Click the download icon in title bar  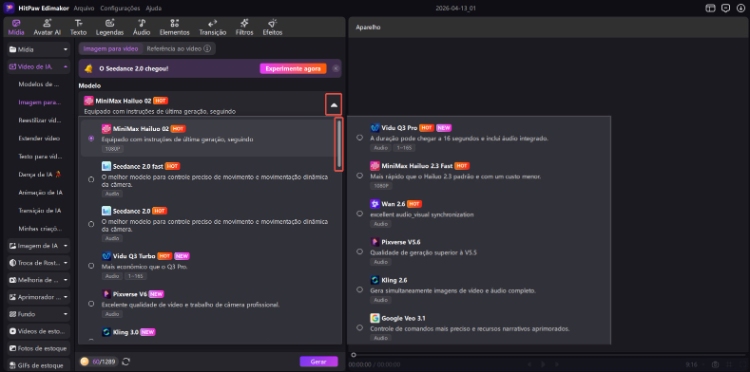pyautogui.click(x=741, y=8)
